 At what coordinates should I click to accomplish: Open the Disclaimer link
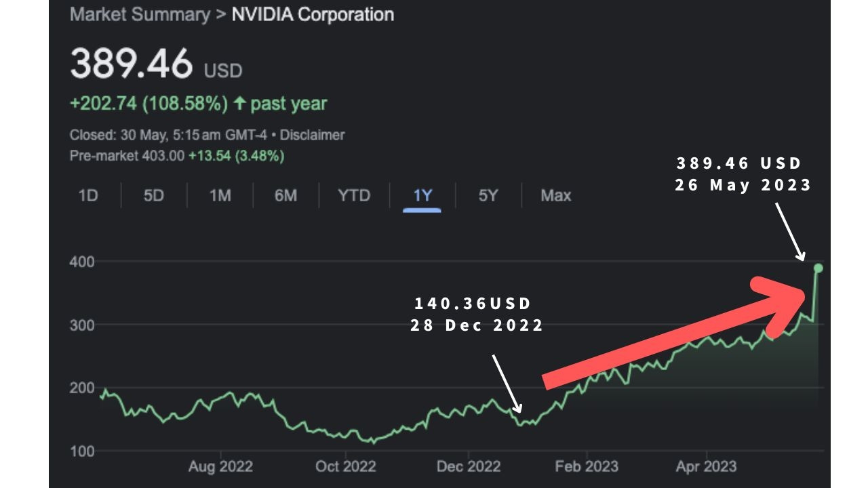[x=312, y=135]
